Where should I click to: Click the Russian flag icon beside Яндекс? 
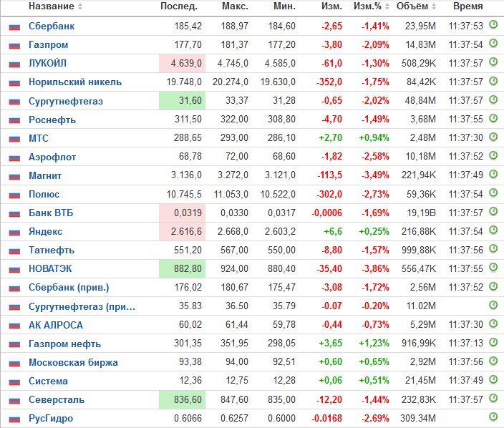[14, 232]
